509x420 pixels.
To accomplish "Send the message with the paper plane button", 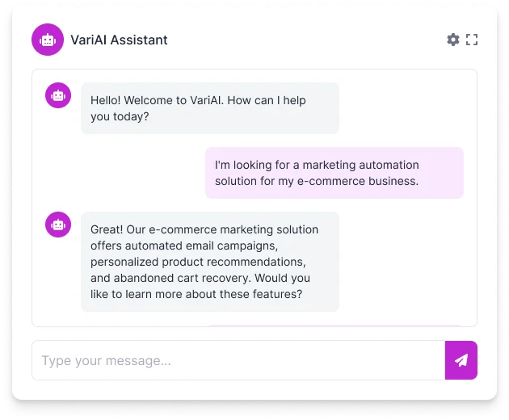I will click(461, 360).
